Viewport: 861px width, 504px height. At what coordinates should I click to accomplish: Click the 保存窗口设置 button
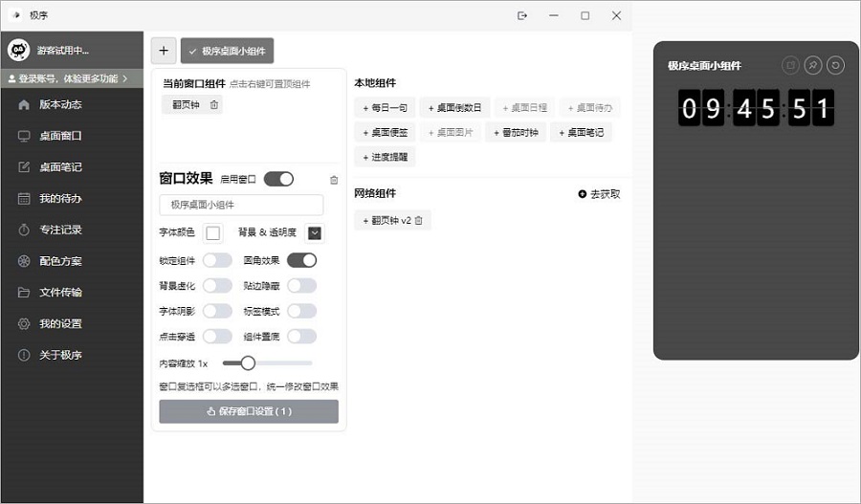click(249, 411)
